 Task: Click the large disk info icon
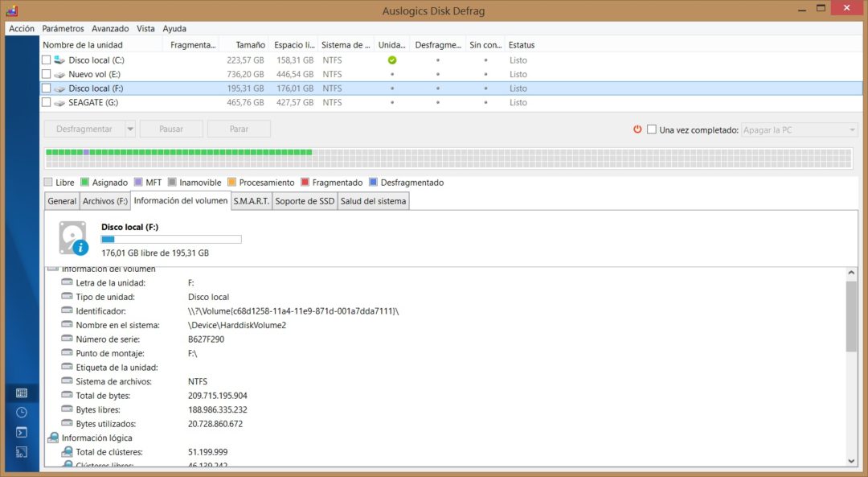[73, 238]
